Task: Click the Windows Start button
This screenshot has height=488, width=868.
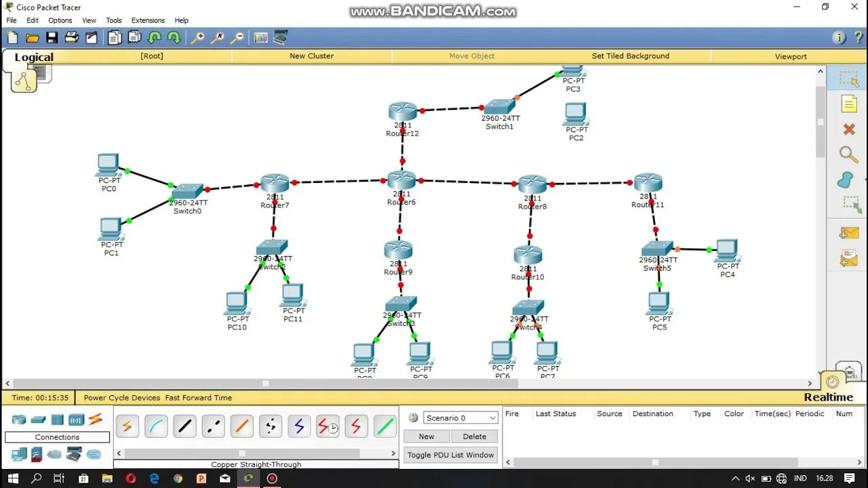Action: pyautogui.click(x=13, y=479)
